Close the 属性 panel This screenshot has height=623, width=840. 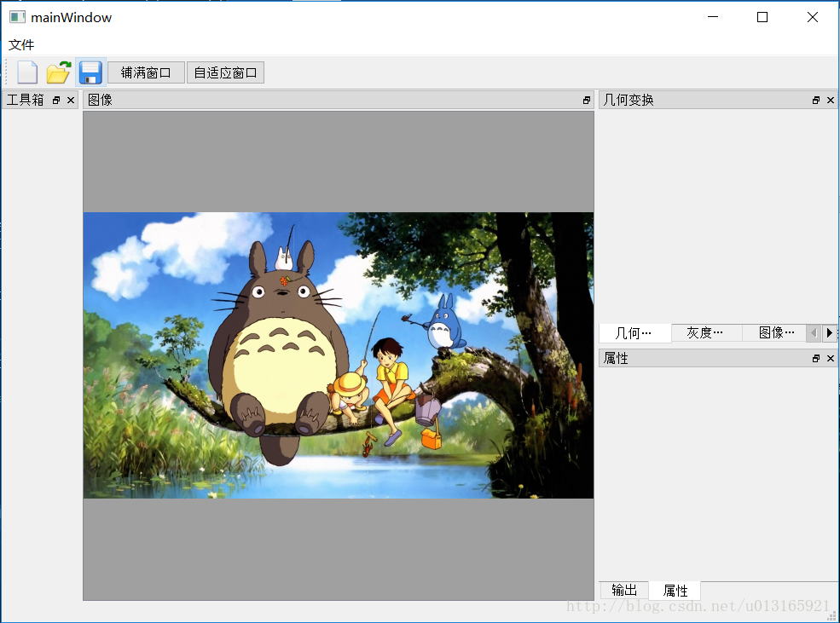[x=831, y=359]
